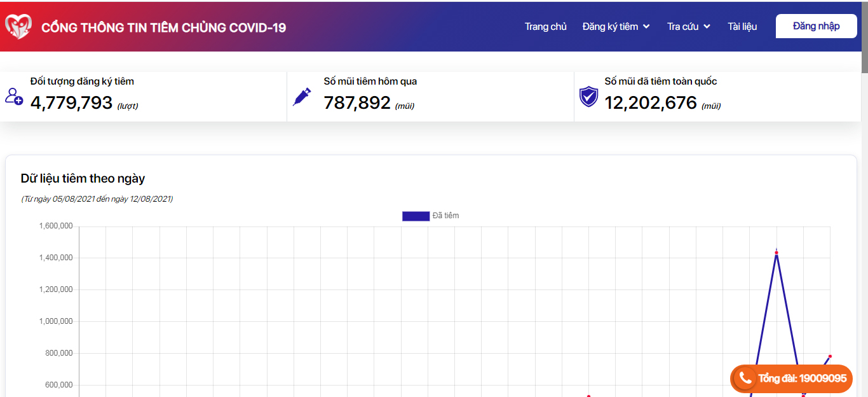Click the blue Đã tiêm legend swatch

[416, 216]
